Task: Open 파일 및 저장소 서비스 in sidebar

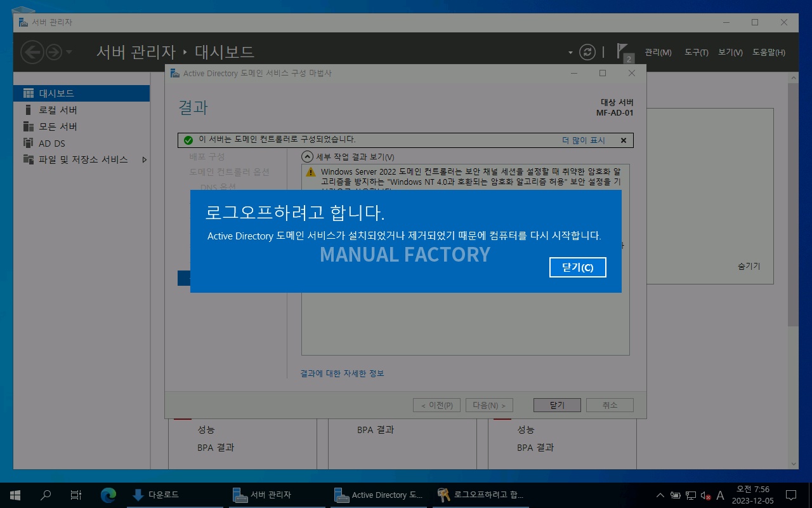Action: [x=82, y=159]
